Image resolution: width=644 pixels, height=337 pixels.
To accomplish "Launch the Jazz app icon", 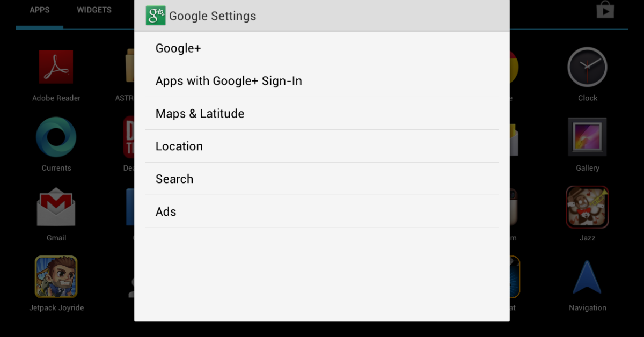I will tap(587, 207).
